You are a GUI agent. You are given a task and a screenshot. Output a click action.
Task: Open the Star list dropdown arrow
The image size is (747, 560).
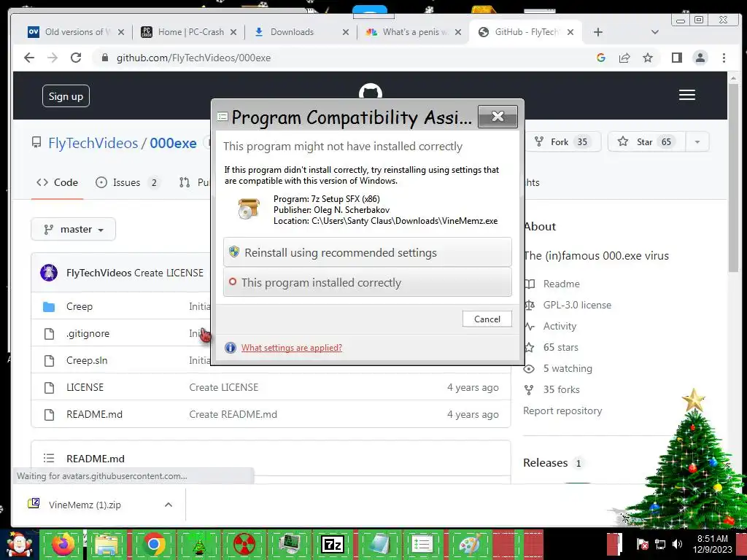[x=697, y=142]
